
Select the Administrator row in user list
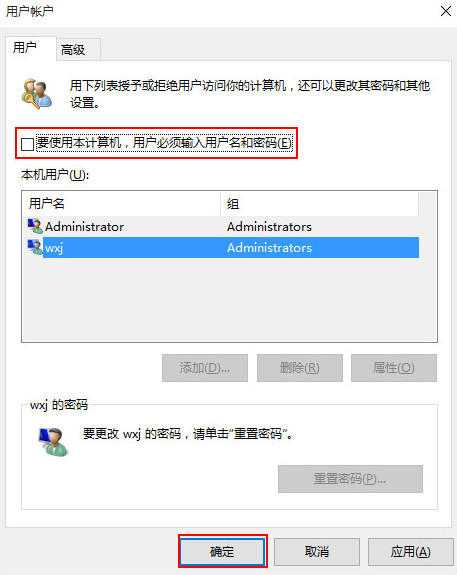pos(223,226)
